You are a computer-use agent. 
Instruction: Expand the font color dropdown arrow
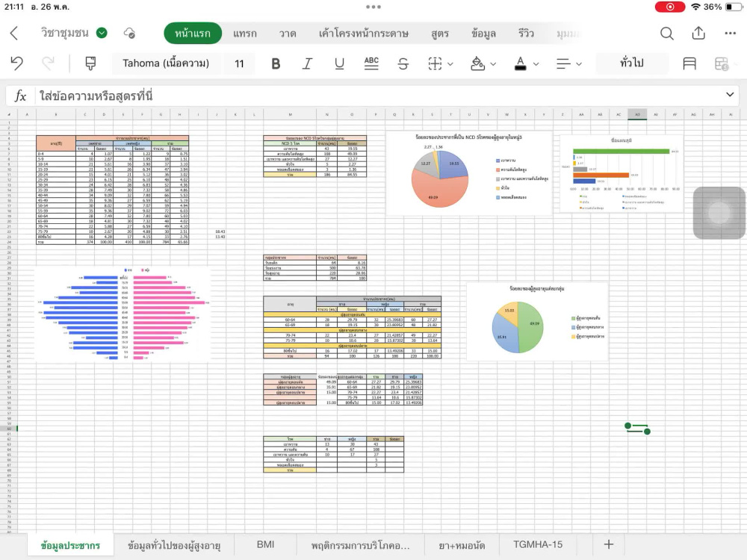point(536,63)
